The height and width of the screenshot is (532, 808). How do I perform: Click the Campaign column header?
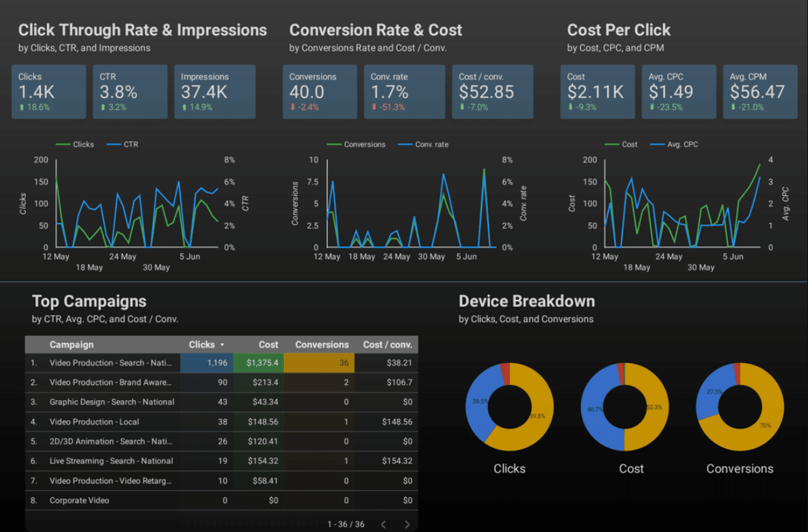click(x=72, y=345)
